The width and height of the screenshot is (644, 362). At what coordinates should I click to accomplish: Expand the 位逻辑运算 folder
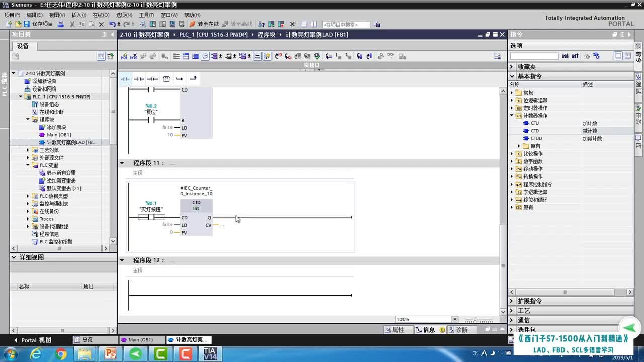click(512, 100)
